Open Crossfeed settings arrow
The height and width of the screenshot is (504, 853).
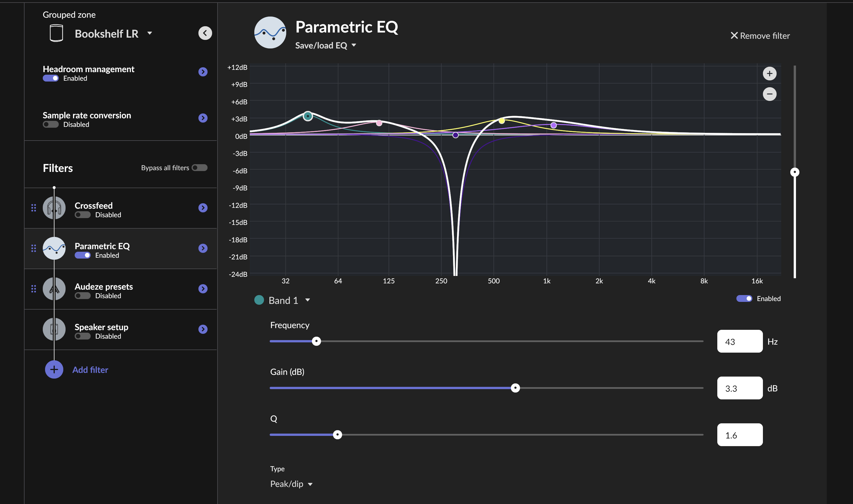tap(203, 208)
